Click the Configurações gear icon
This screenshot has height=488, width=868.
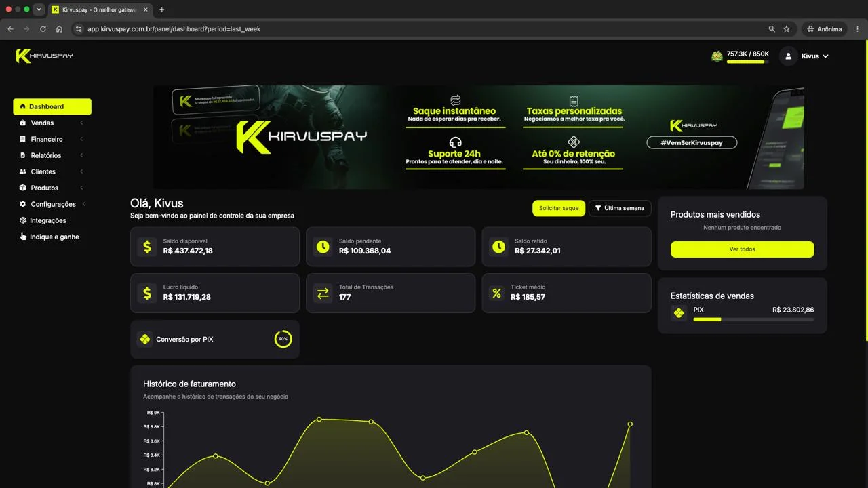point(23,204)
